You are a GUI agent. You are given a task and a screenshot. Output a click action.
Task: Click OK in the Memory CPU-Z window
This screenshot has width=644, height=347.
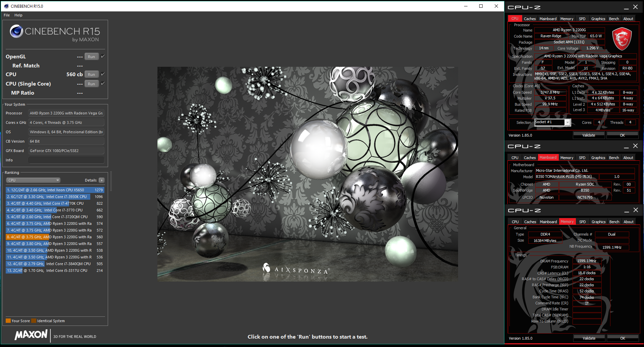point(623,338)
